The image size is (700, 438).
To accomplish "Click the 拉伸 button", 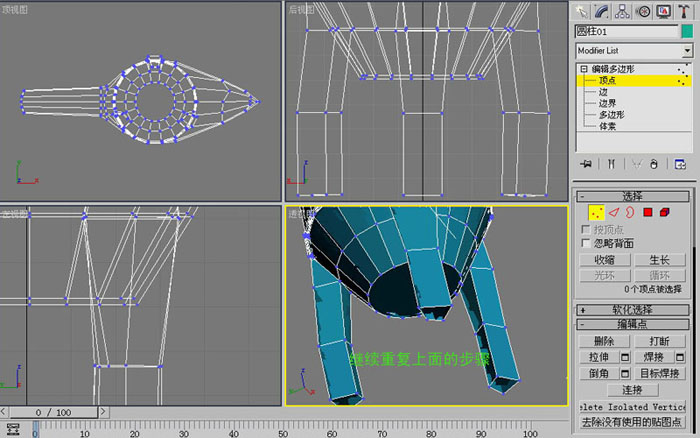I will click(599, 357).
